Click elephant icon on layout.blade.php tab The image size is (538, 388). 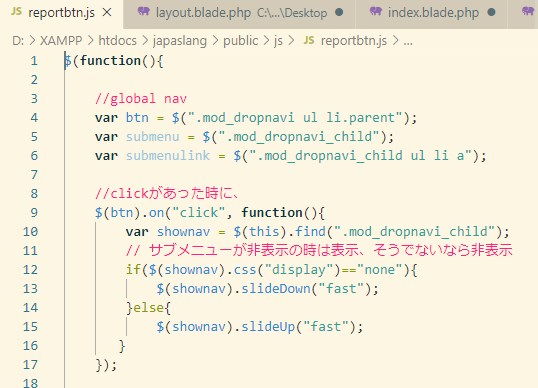click(x=143, y=12)
